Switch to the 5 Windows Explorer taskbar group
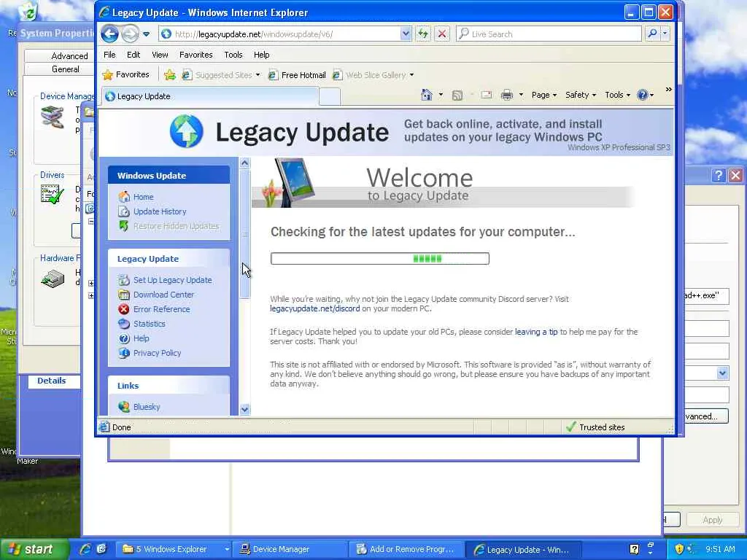Image resolution: width=747 pixels, height=560 pixels. (x=175, y=549)
